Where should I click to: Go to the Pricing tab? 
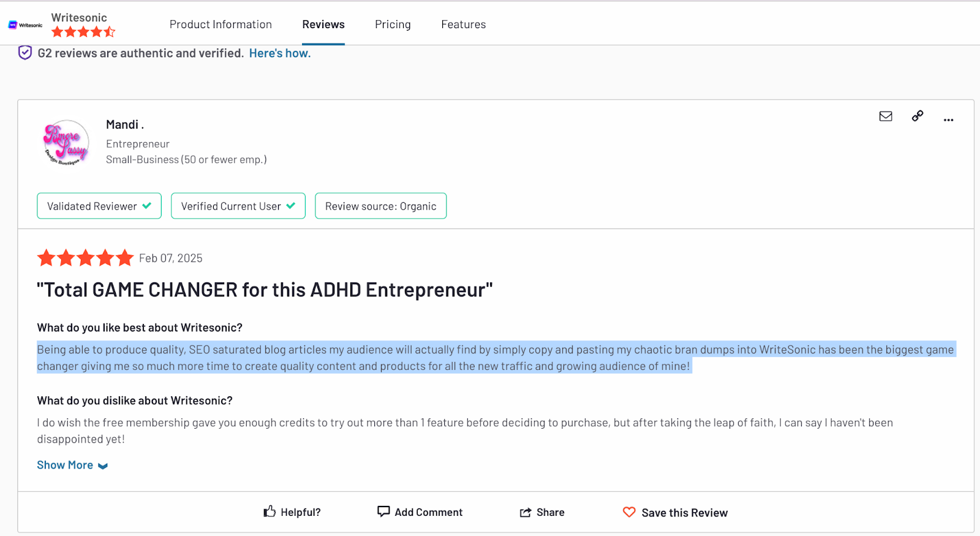(393, 25)
